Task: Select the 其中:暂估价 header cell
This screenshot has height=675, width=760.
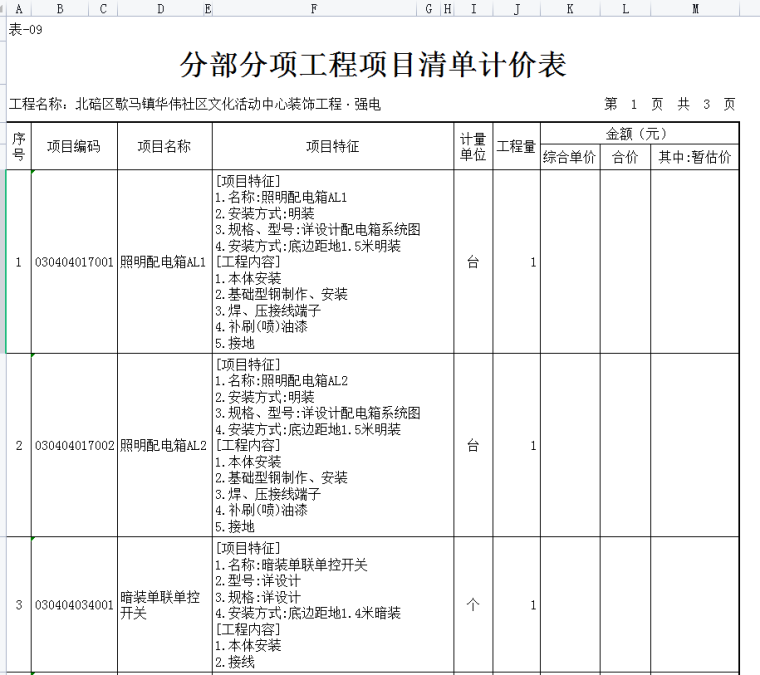Action: pos(694,157)
